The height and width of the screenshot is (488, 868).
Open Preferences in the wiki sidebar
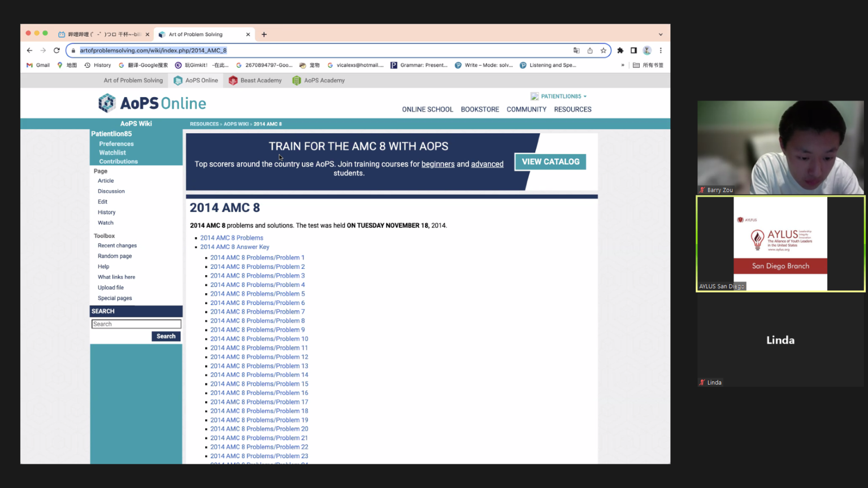click(116, 144)
